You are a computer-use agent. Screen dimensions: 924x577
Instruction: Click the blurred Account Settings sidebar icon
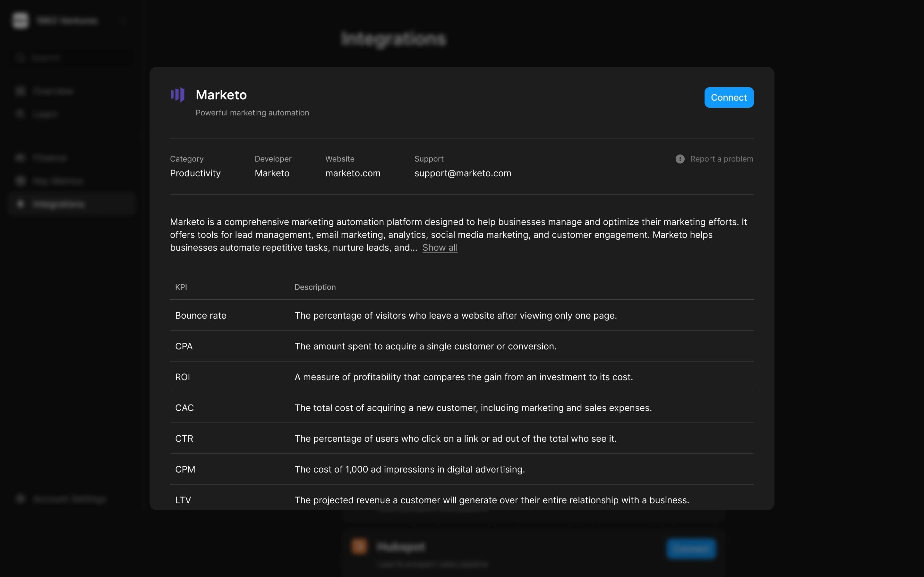[x=21, y=499]
